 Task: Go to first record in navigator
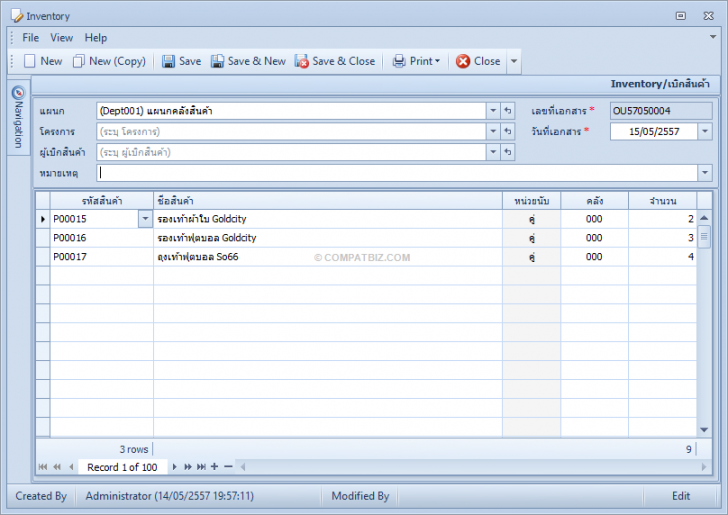coord(43,467)
